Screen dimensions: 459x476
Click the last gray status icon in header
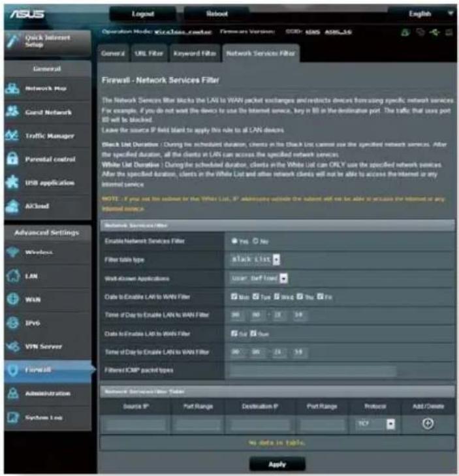point(449,32)
